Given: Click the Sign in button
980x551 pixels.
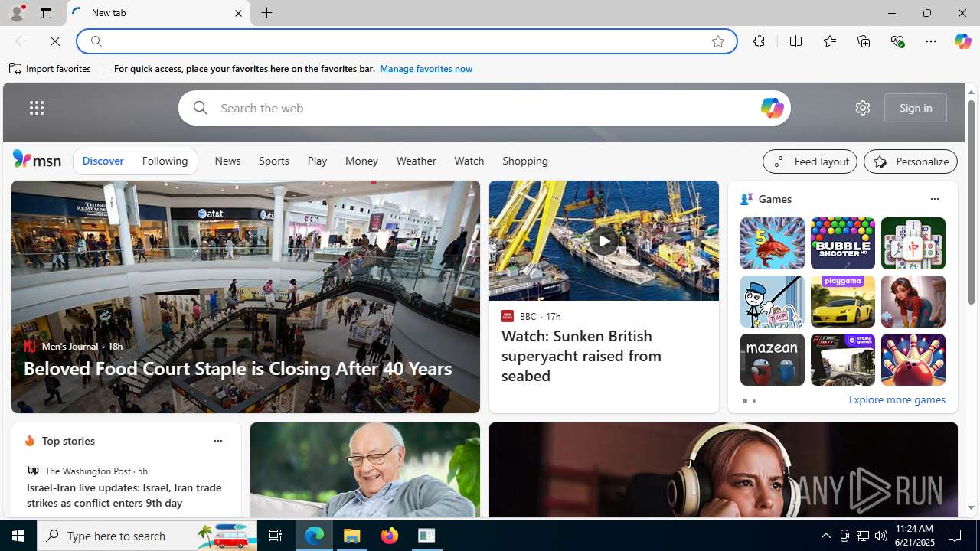Looking at the screenshot, I should [916, 108].
